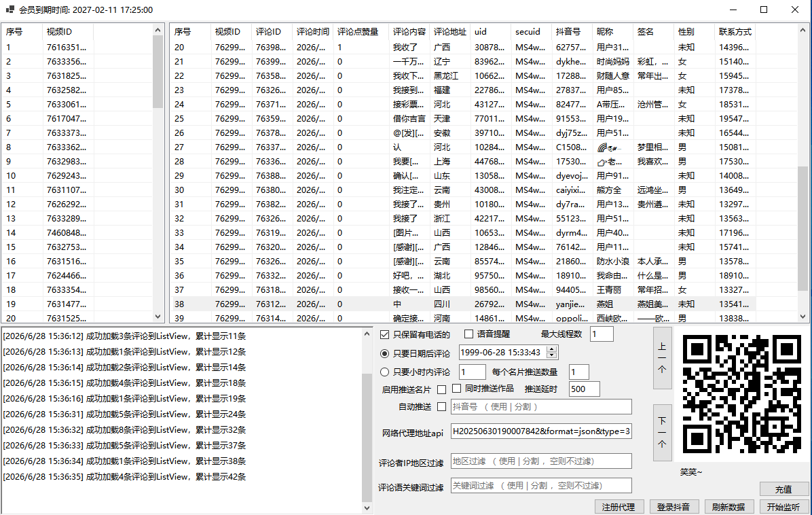Click the 登录抖音 button
812x515 pixels.
tap(673, 507)
